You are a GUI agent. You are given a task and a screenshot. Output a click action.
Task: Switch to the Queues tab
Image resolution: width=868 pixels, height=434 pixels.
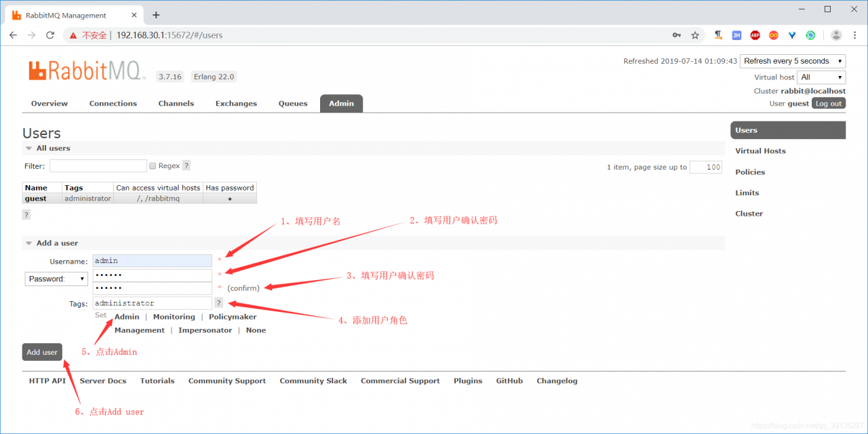[x=293, y=104]
